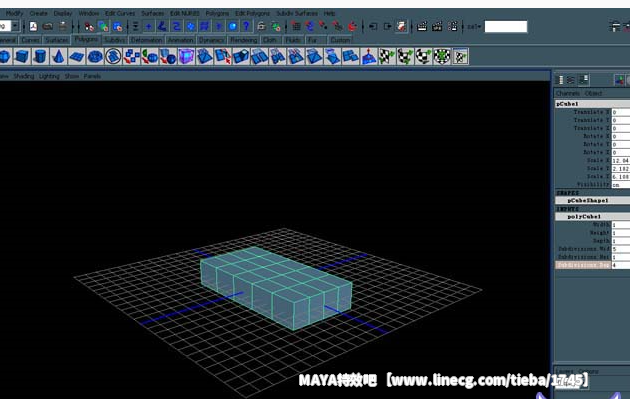The image size is (630, 399).
Task: Open render settings clapperboard icon with dots
Action: click(452, 27)
